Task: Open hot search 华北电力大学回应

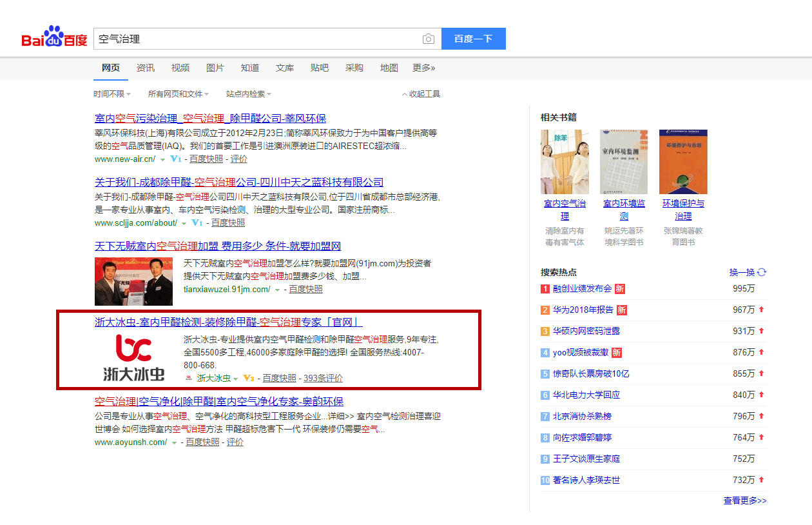Action: pos(586,395)
